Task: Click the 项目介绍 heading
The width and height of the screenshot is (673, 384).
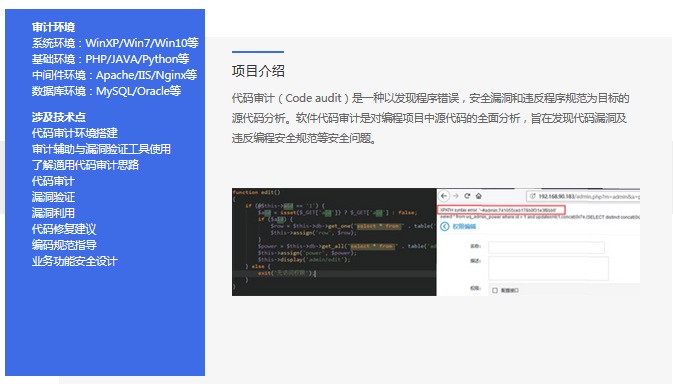Action: pos(258,71)
